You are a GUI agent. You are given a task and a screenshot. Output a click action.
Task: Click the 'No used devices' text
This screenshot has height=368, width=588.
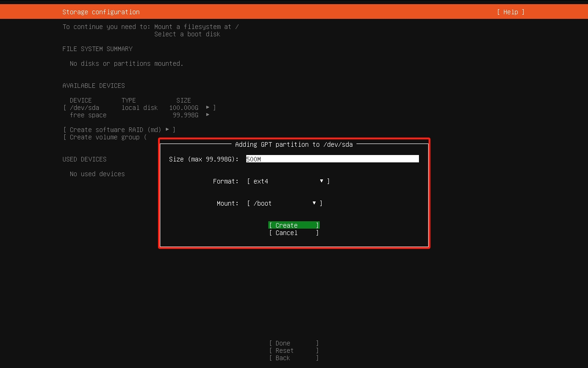point(97,174)
